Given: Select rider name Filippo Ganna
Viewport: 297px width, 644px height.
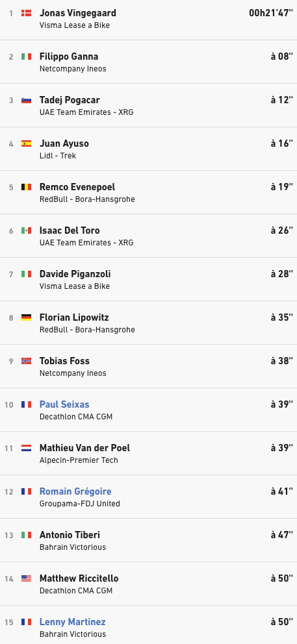Looking at the screenshot, I should pos(69,56).
